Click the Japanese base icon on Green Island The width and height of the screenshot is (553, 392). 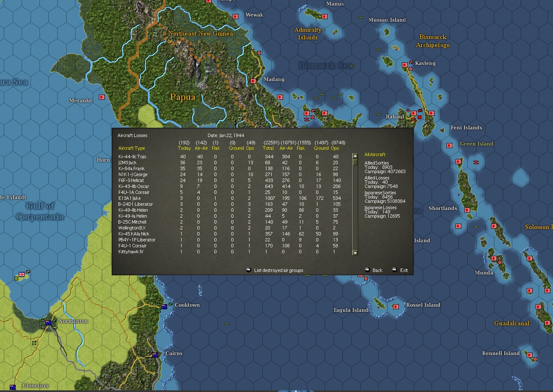click(449, 146)
